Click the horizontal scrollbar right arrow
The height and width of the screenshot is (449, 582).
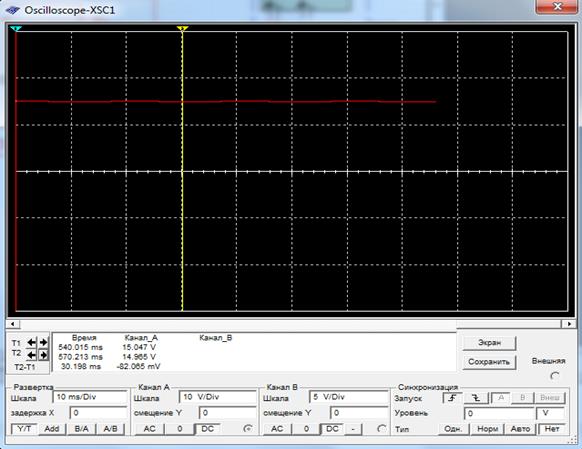point(569,324)
